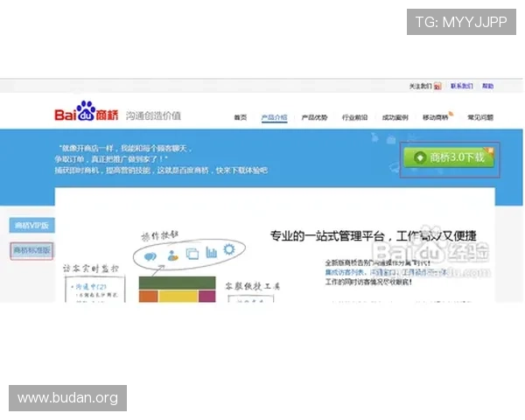Open the 帮助 link
The height and width of the screenshot is (420, 525).
pos(487,86)
